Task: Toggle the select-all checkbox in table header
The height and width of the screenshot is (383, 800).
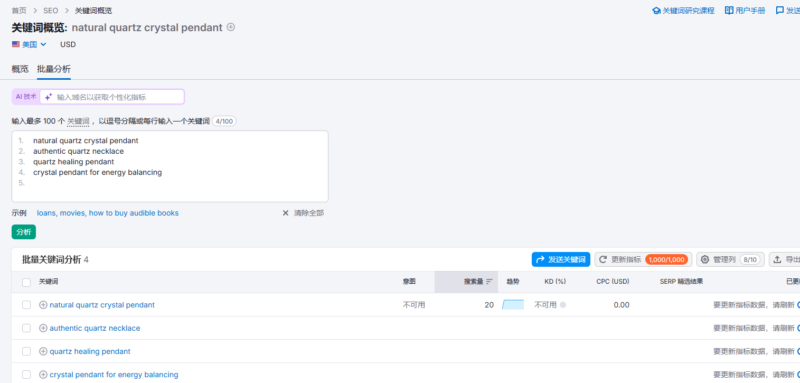Action: click(x=26, y=282)
